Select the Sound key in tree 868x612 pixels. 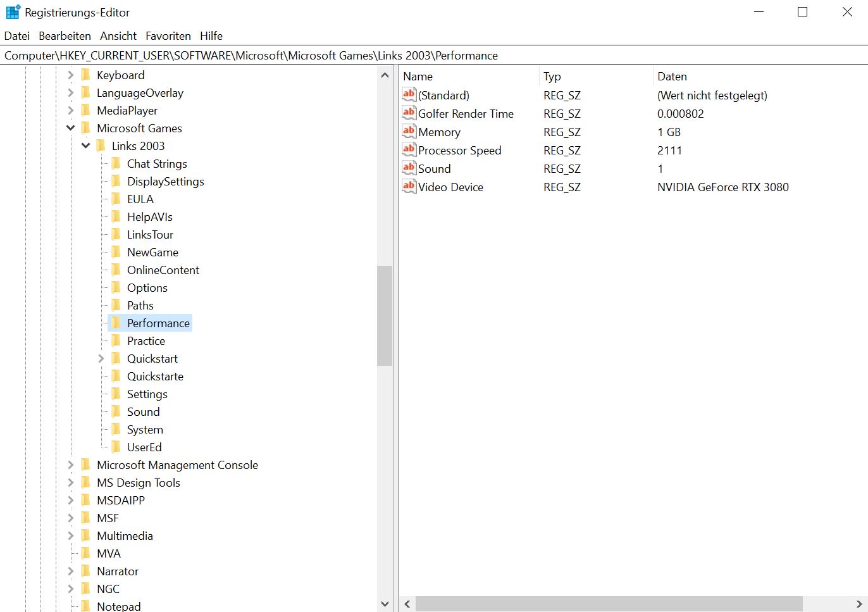coord(144,411)
